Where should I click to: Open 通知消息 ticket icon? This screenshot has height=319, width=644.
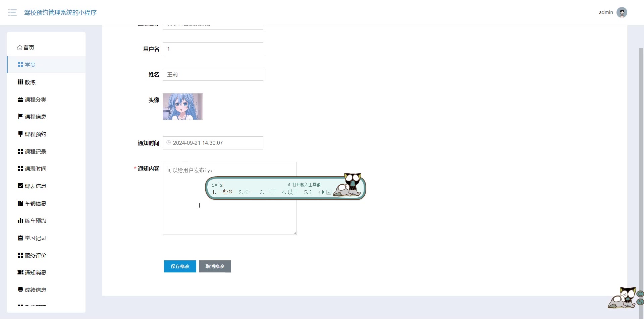pyautogui.click(x=20, y=272)
